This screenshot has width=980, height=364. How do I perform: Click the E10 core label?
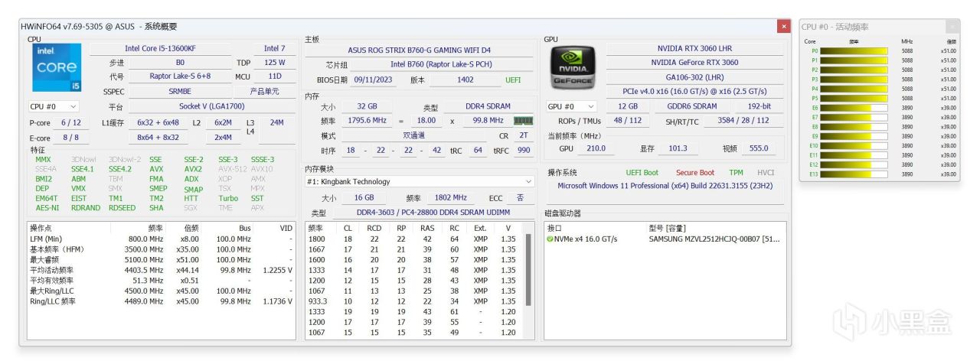coord(814,146)
